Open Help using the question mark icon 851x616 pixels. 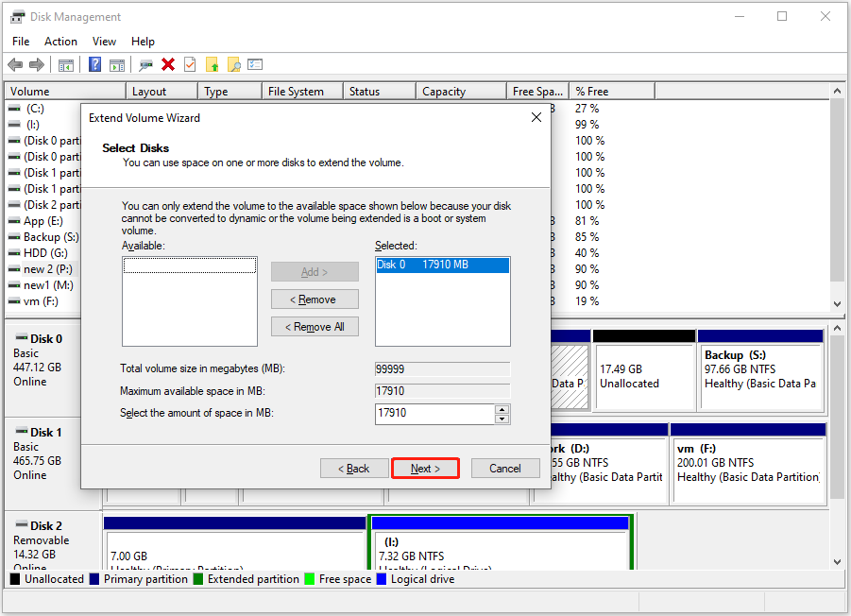coord(94,64)
